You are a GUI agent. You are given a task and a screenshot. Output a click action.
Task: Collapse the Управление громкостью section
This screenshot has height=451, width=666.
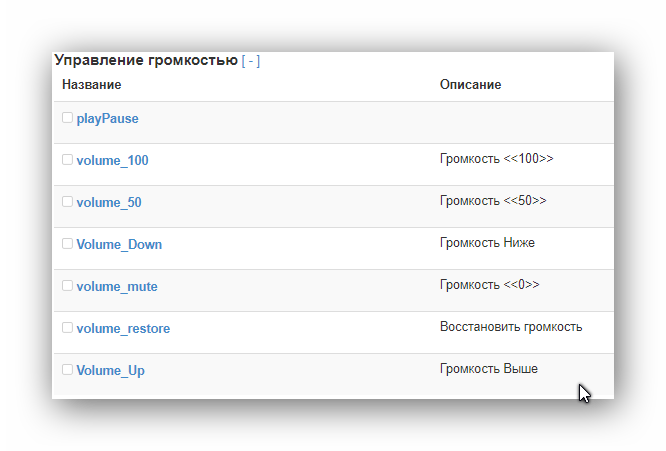click(251, 61)
